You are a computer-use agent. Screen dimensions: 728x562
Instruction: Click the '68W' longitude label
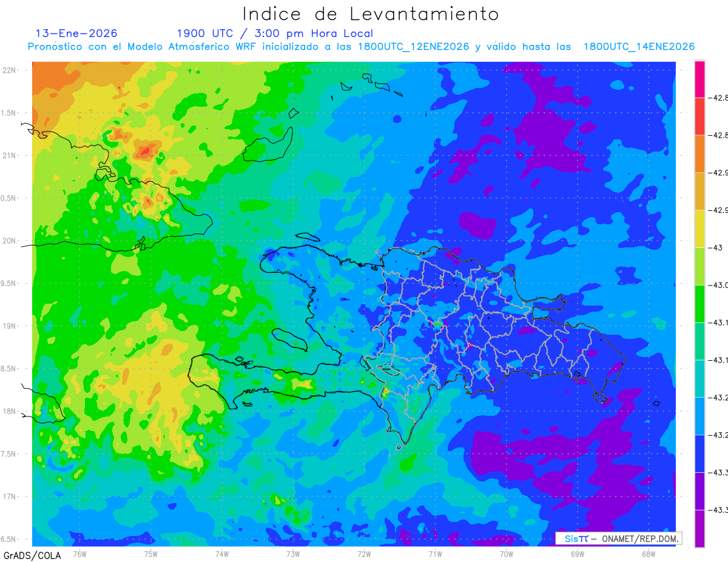click(649, 554)
